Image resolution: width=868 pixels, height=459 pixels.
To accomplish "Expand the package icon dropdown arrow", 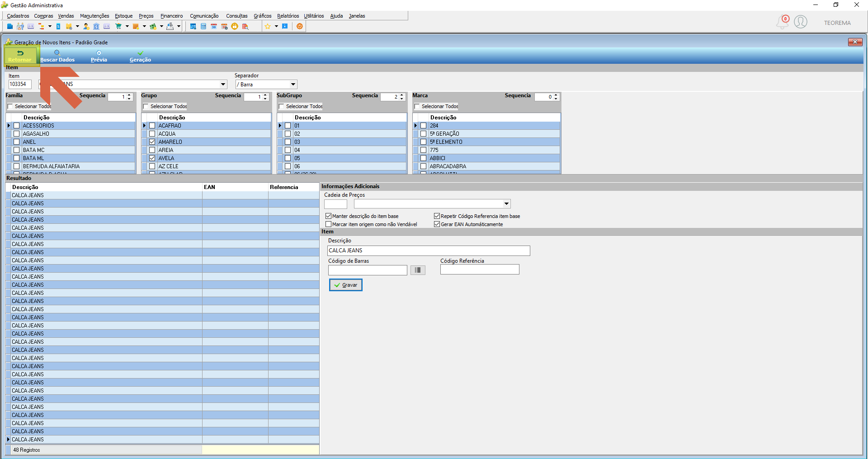I will coord(77,26).
